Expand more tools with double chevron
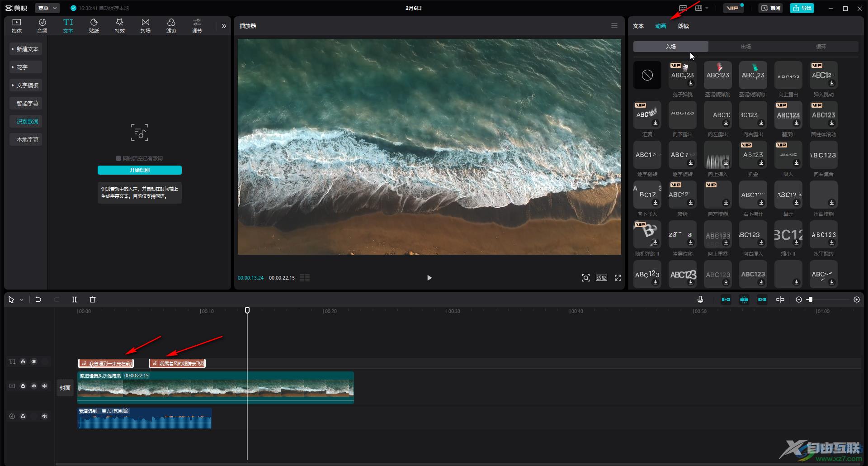 [224, 26]
